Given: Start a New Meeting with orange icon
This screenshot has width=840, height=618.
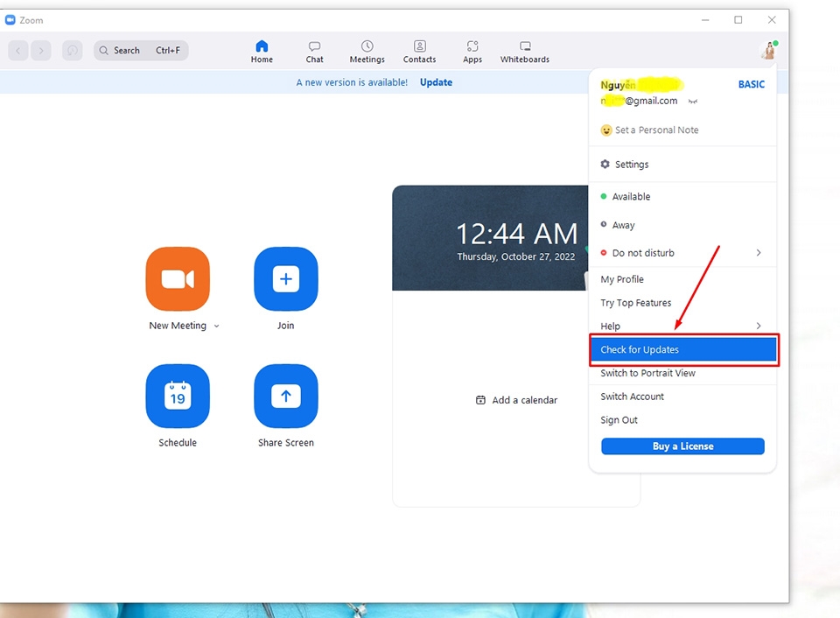Looking at the screenshot, I should pyautogui.click(x=178, y=278).
